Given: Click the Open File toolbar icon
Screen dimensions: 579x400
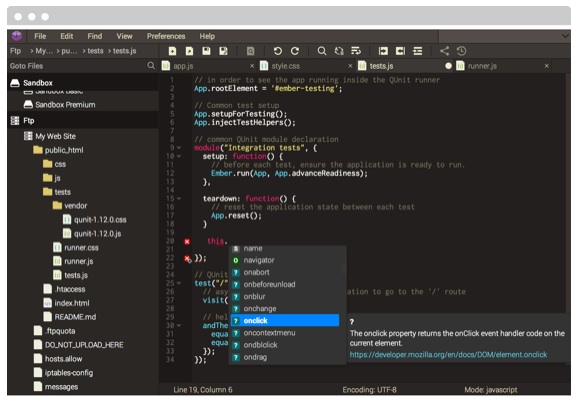Looking at the screenshot, I should point(189,51).
